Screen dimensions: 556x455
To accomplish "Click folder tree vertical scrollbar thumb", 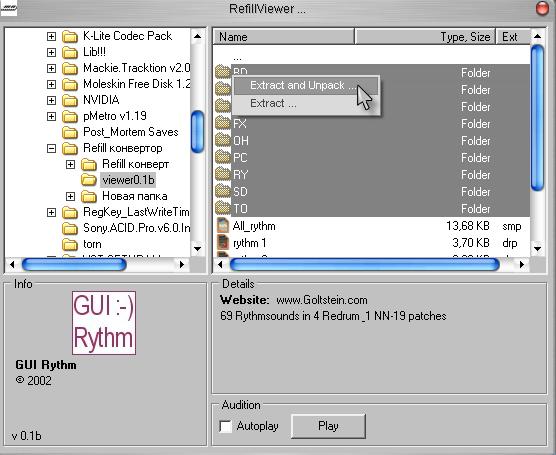I will pos(198,132).
